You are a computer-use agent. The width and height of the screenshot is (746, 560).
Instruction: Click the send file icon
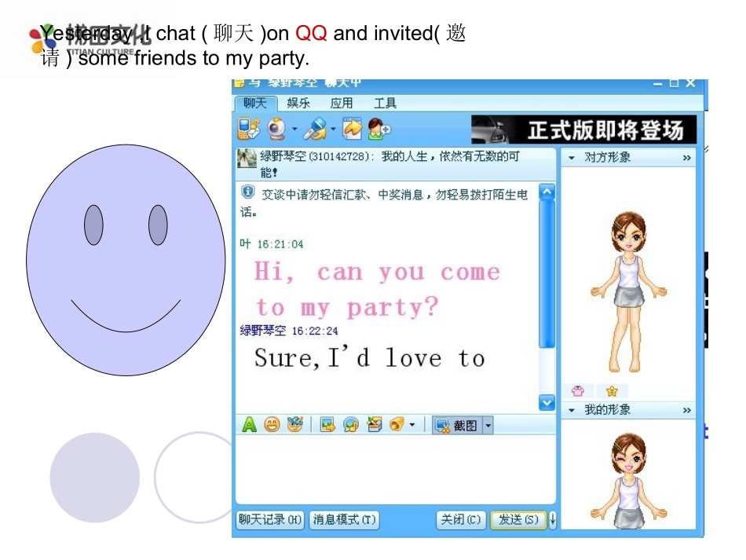(x=353, y=129)
